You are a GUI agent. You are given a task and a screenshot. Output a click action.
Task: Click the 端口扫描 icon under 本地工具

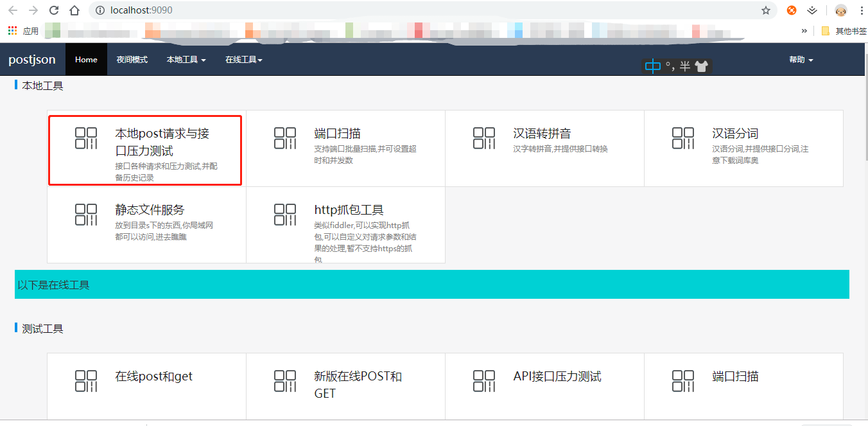coord(285,138)
